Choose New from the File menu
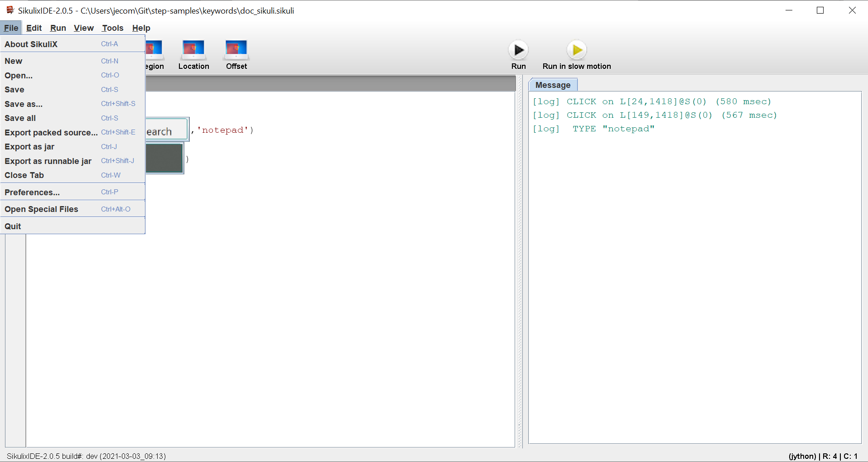868x462 pixels. 14,61
